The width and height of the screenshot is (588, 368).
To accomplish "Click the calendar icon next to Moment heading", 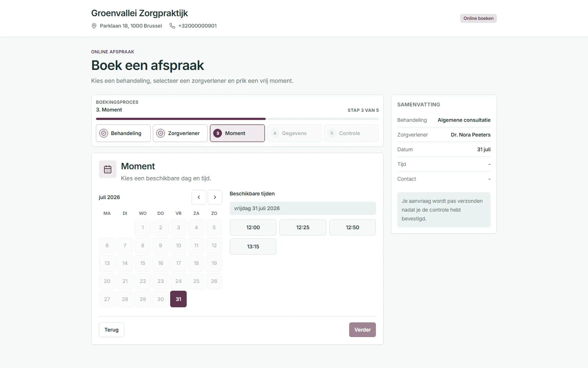I will pos(108,169).
